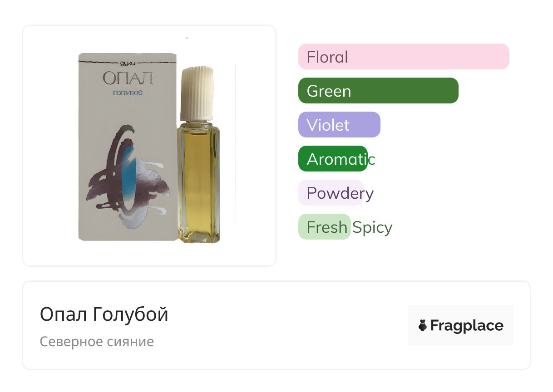Open the Северное сияние brand link
The width and height of the screenshot is (553, 392).
coord(97,342)
